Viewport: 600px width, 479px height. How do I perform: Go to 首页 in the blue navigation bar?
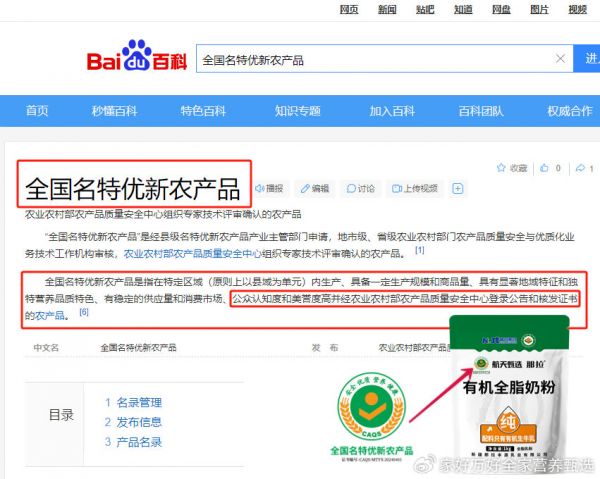37,111
